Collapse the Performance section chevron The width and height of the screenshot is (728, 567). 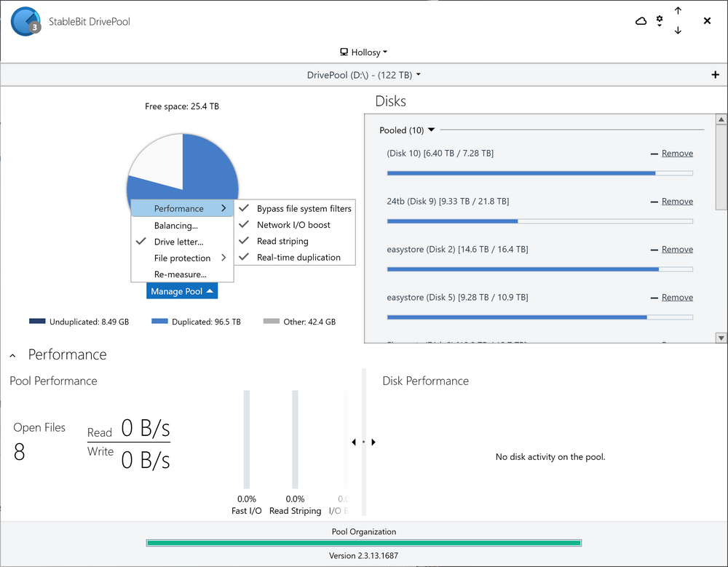[x=13, y=355]
